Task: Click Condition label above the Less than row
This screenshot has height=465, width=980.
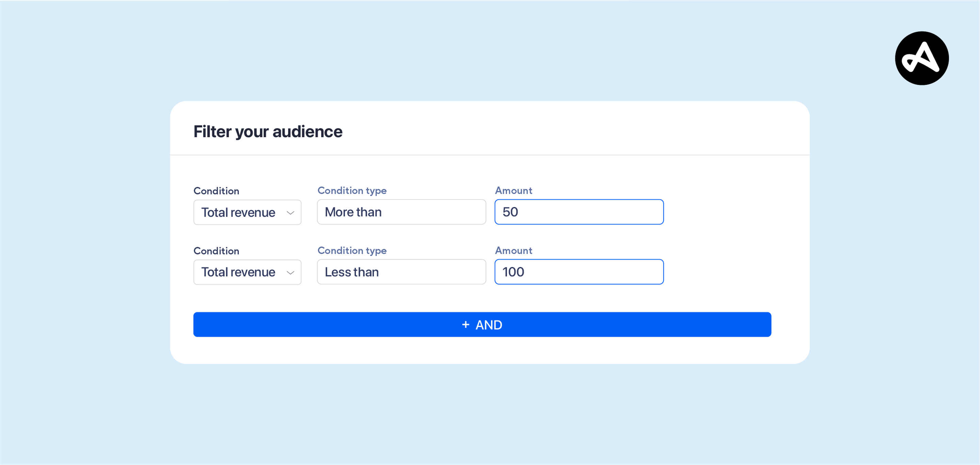Action: (216, 251)
